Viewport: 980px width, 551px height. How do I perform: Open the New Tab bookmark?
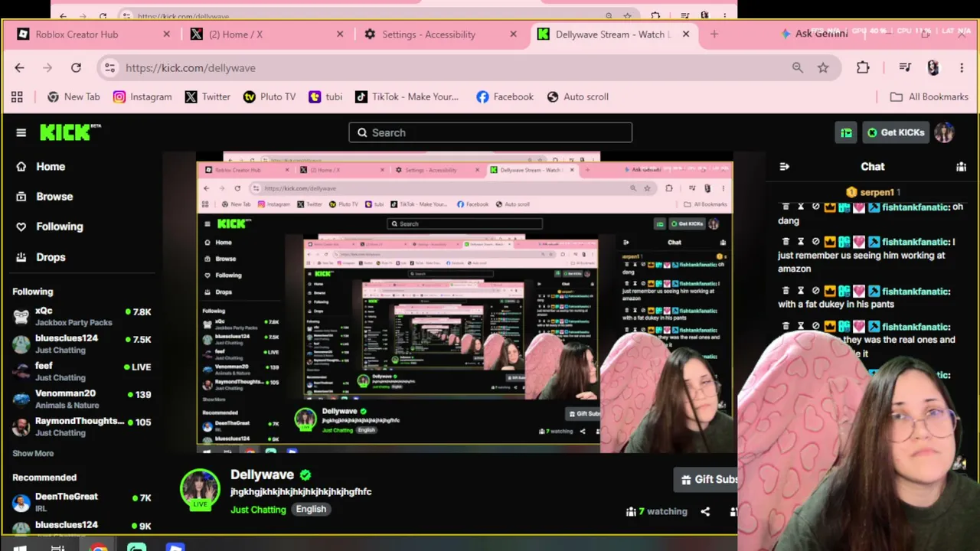73,96
